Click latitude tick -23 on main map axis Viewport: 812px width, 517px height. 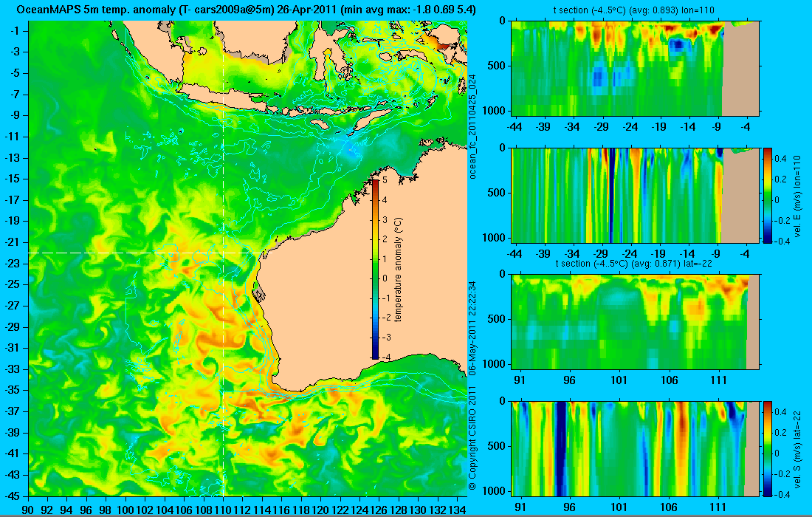click(15, 264)
